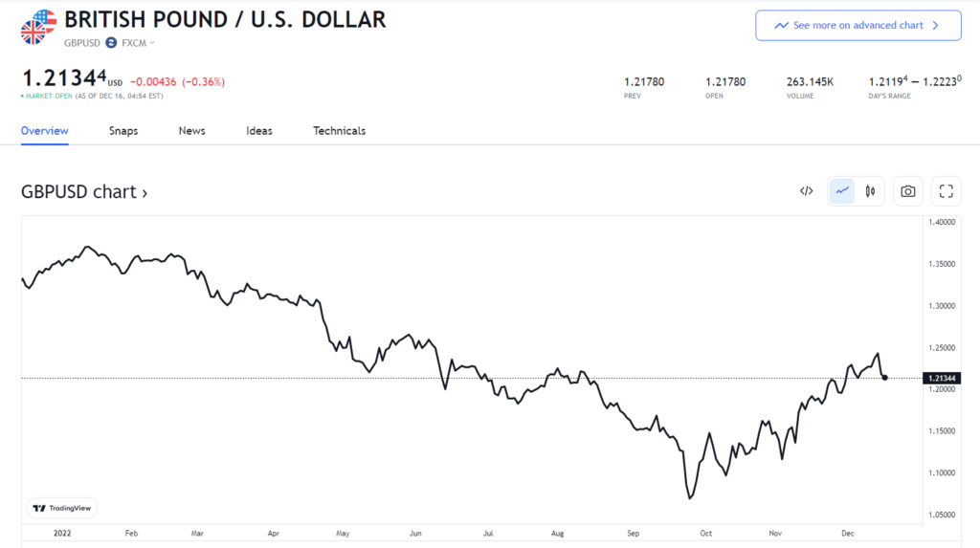The width and height of the screenshot is (980, 548).
Task: Switch chart to candlestick style
Action: [x=870, y=191]
